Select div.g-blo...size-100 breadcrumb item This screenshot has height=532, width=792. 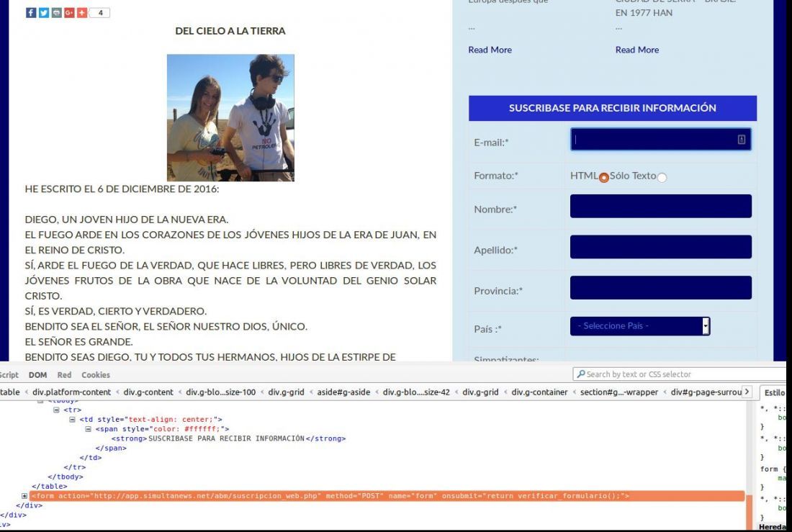point(221,392)
